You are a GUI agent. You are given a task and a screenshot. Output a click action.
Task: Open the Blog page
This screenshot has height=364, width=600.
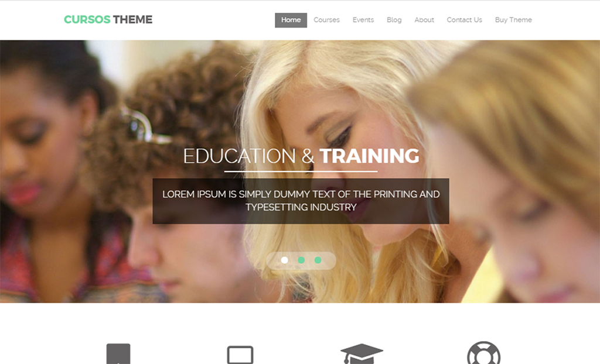click(x=394, y=20)
